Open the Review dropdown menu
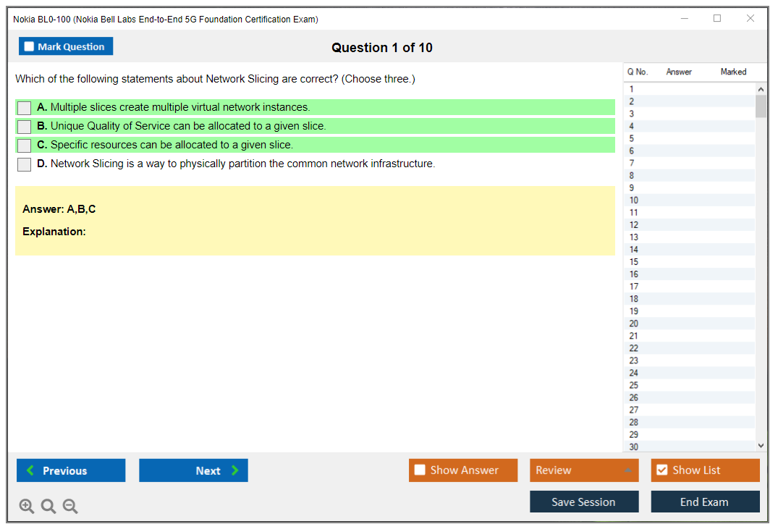The height and width of the screenshot is (532, 778). pyautogui.click(x=584, y=470)
